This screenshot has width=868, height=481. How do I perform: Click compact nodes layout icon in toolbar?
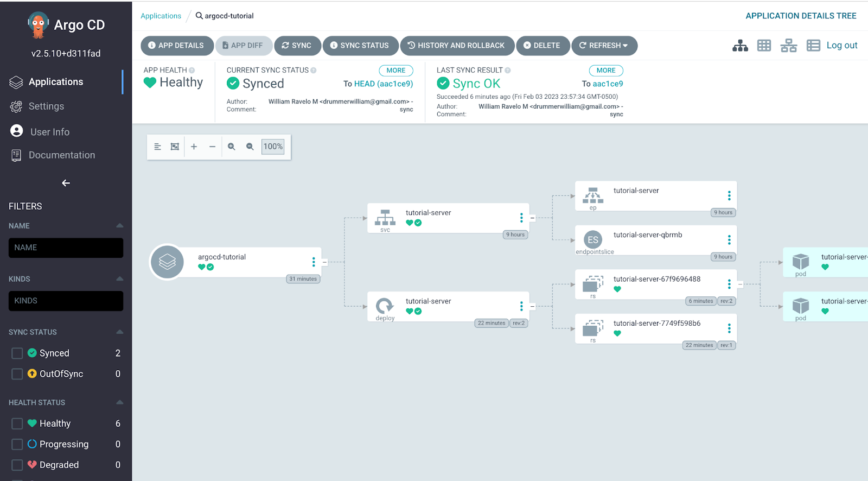coord(157,147)
